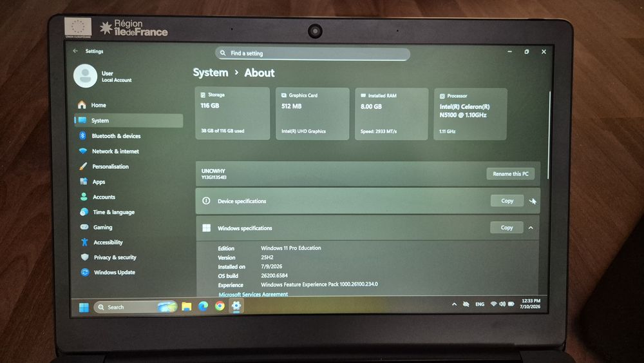Launch Microsoft Edge from the taskbar

click(x=204, y=306)
